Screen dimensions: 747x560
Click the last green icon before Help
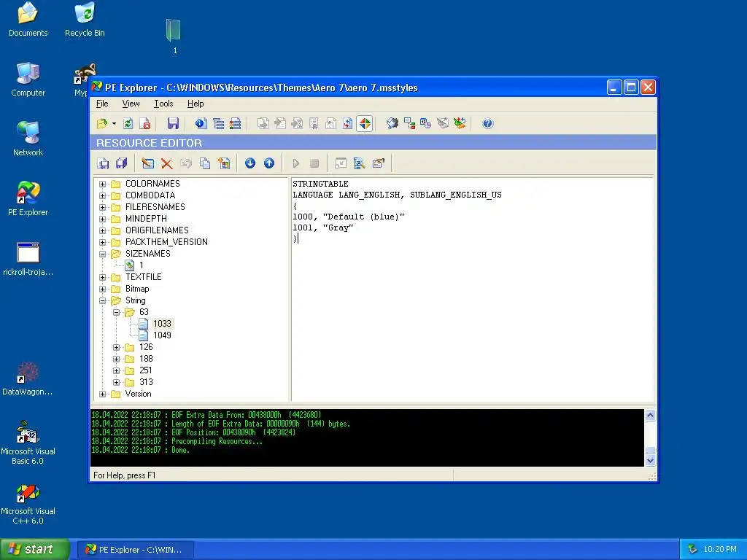click(x=460, y=124)
